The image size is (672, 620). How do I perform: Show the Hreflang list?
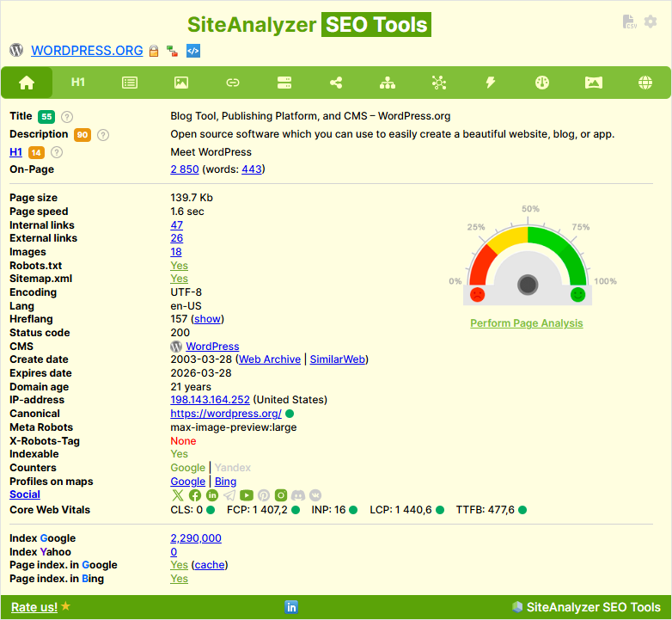coord(207,319)
